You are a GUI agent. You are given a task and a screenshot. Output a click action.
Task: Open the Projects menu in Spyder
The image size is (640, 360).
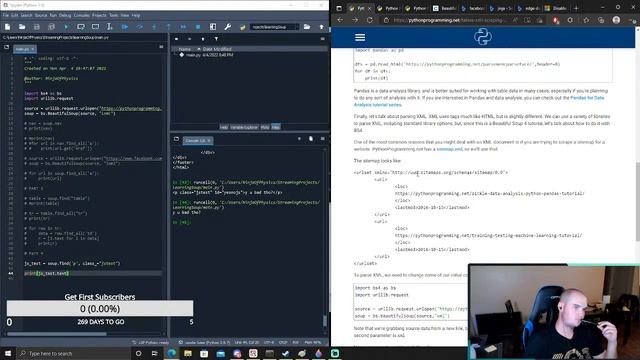[99, 16]
